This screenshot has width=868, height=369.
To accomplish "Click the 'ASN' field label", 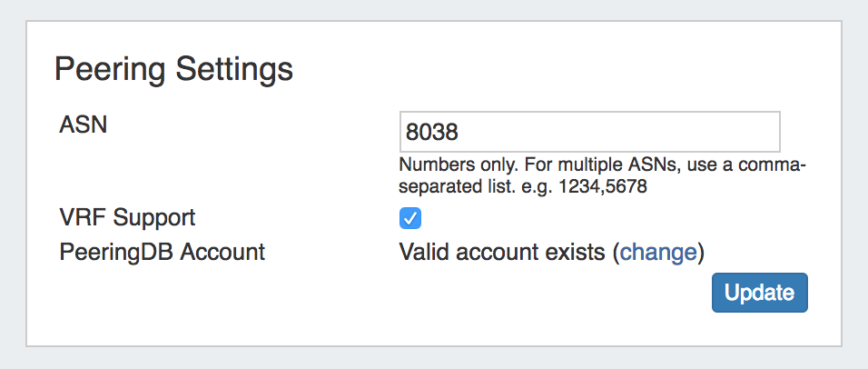I will [x=83, y=125].
